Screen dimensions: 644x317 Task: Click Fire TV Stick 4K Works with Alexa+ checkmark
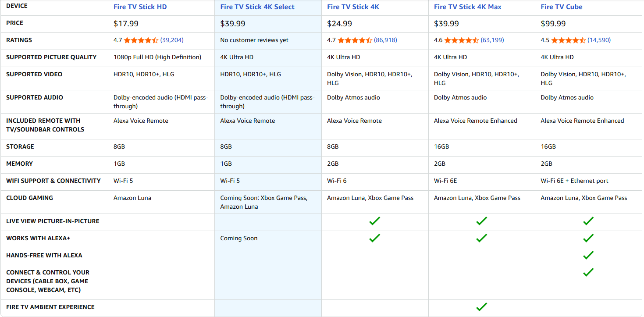(375, 238)
